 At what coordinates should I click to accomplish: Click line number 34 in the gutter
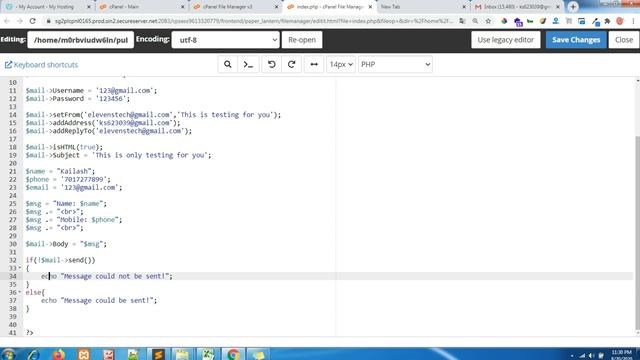[12, 276]
